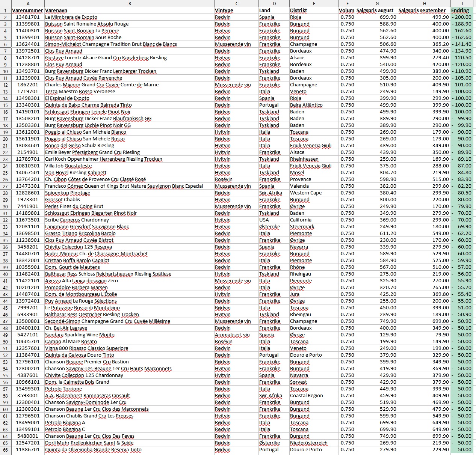Click the Varenavn header cell
Viewport: 476px width, 455px height.
tap(129, 11)
